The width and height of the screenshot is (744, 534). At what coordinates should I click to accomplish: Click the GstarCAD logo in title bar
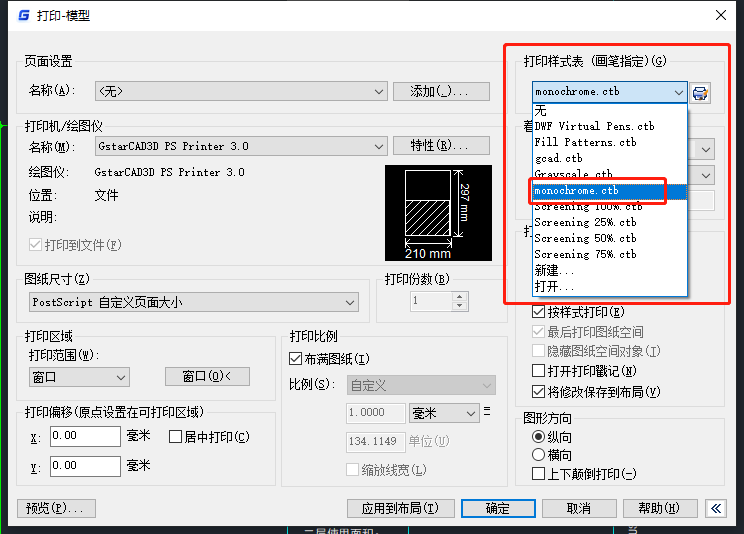coord(24,16)
